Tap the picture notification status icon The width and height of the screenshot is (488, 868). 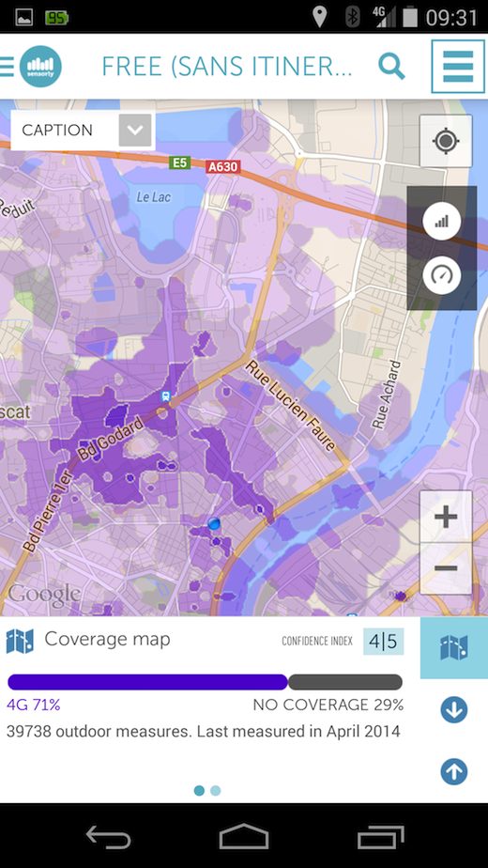[23, 18]
